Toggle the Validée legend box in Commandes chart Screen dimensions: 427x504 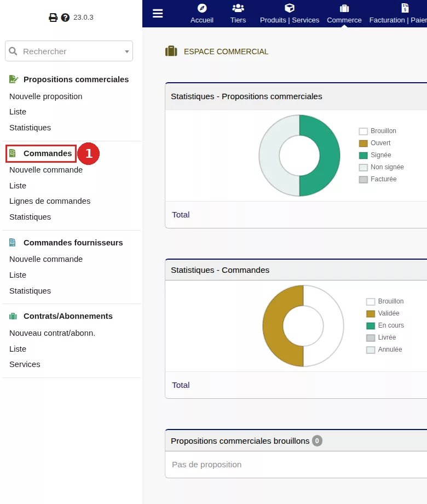(371, 314)
